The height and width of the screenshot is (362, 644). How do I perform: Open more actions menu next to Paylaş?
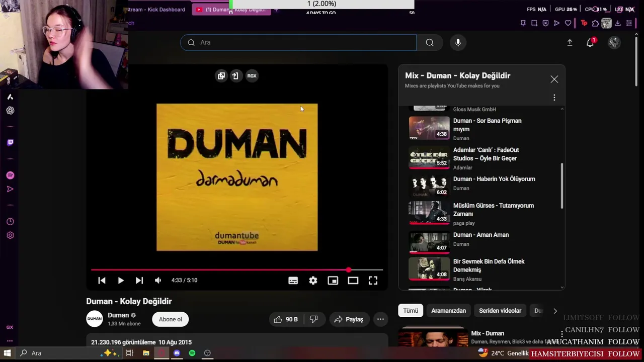coord(380,319)
